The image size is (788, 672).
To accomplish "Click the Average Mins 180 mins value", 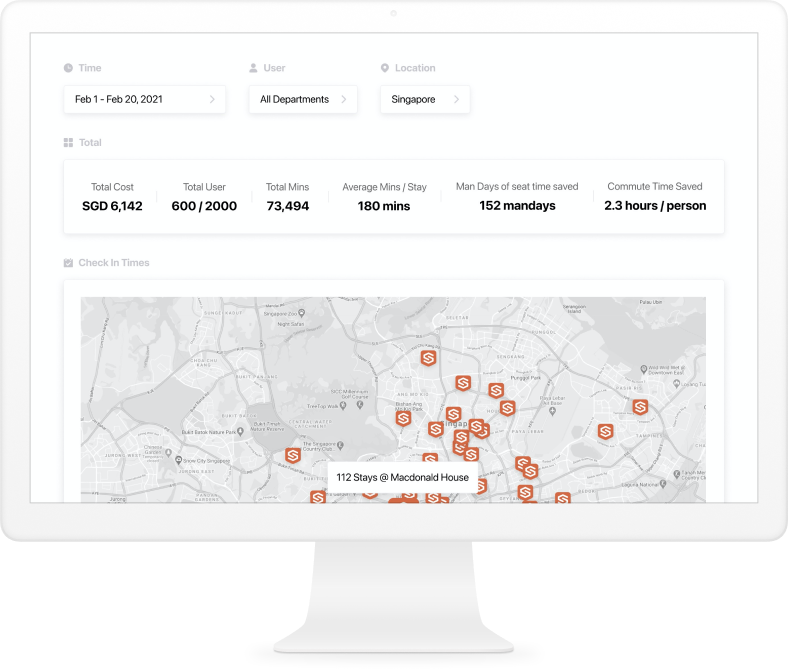I will [384, 206].
